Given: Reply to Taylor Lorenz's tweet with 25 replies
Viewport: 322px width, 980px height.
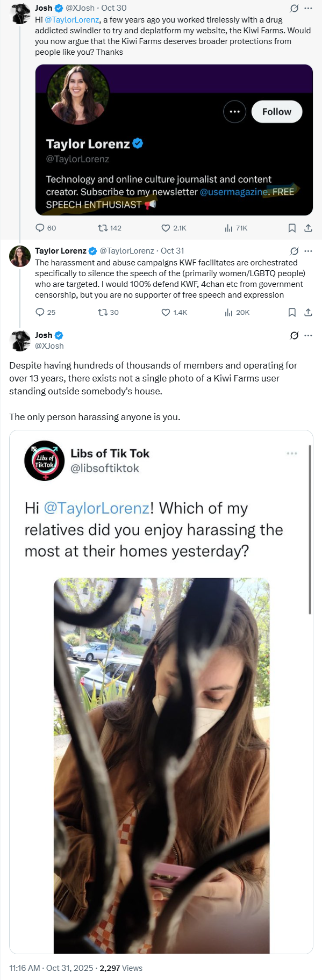Looking at the screenshot, I should [x=46, y=312].
